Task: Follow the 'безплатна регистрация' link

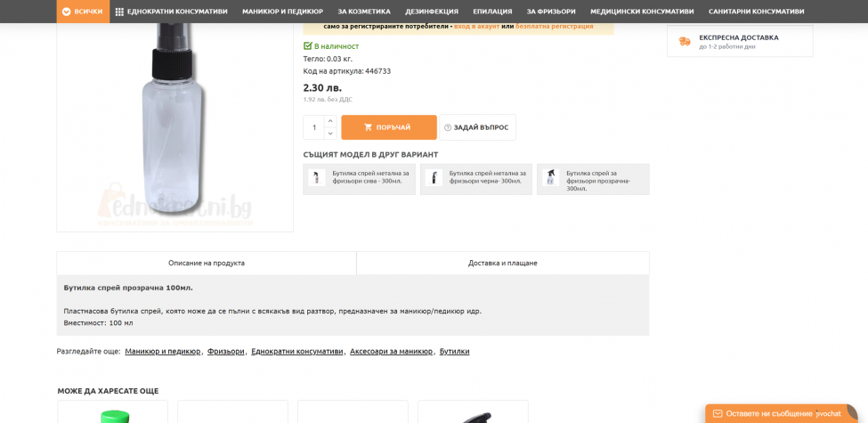Action: point(554,26)
